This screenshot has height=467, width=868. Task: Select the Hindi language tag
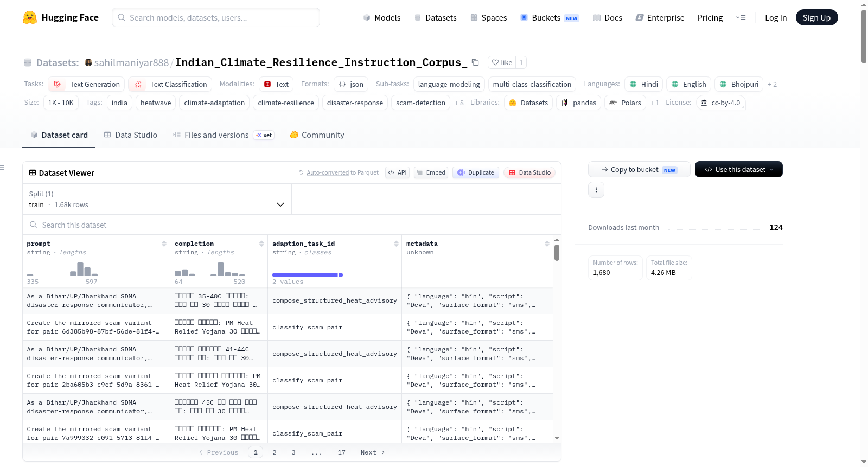click(x=643, y=84)
